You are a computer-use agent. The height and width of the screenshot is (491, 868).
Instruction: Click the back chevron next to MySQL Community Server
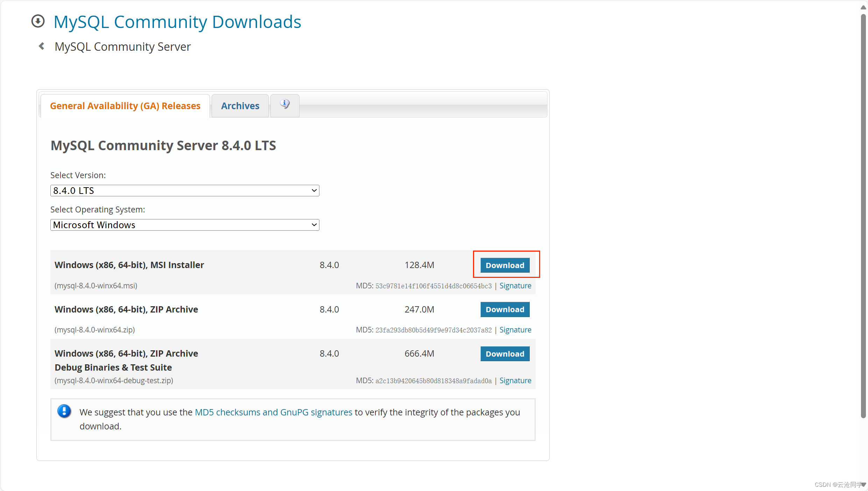41,46
